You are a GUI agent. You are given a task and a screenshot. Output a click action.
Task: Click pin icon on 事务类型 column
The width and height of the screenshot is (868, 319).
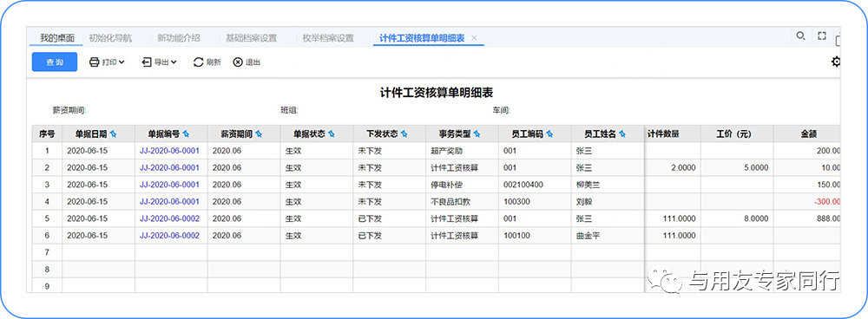tap(477, 133)
